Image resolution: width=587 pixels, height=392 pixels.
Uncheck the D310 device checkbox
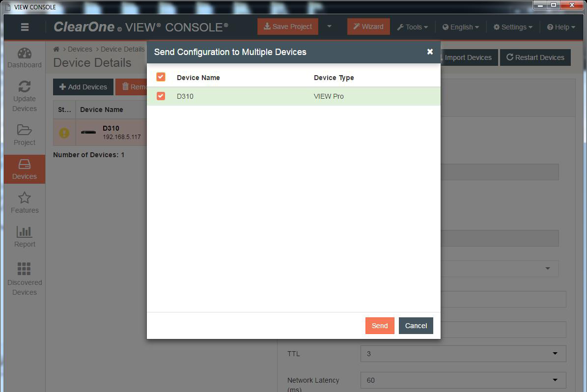[x=161, y=96]
